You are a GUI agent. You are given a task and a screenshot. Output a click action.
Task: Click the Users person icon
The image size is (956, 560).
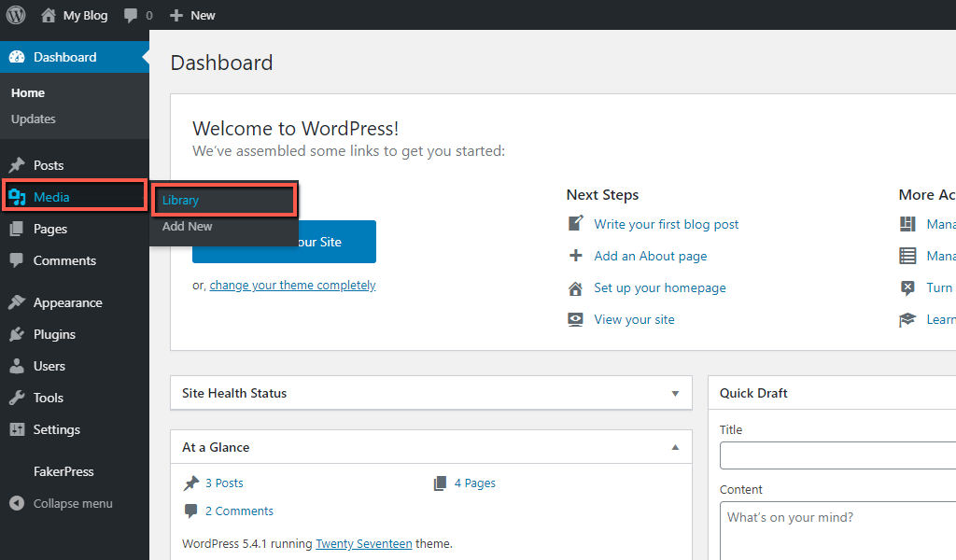click(17, 366)
